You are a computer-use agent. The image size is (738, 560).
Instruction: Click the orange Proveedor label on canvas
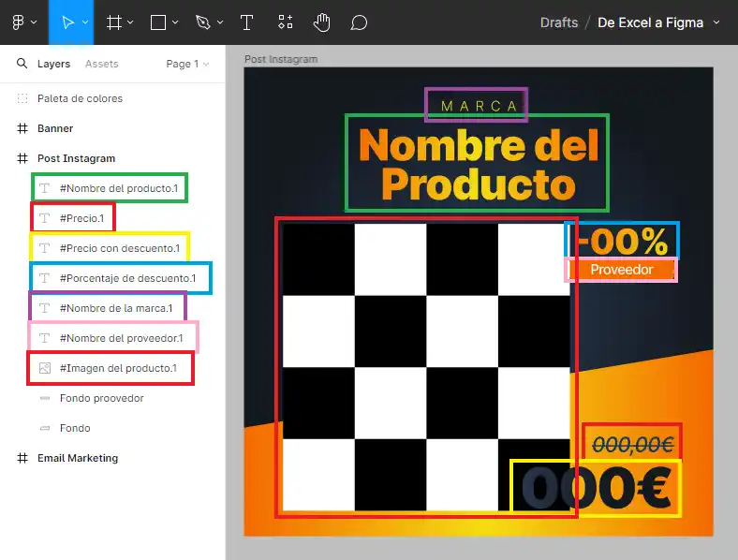(621, 270)
